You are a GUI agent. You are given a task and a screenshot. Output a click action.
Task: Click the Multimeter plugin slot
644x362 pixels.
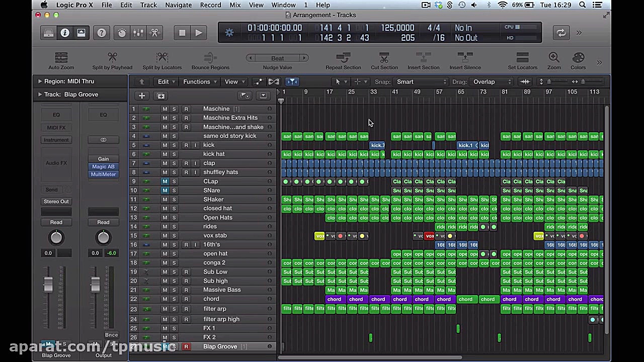(x=103, y=174)
